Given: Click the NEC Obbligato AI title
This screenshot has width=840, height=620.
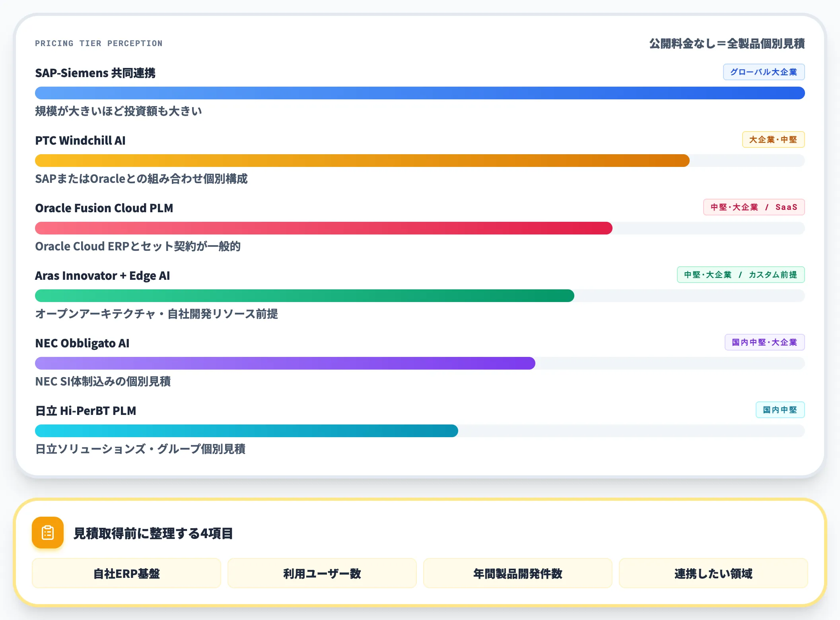Looking at the screenshot, I should click(82, 343).
